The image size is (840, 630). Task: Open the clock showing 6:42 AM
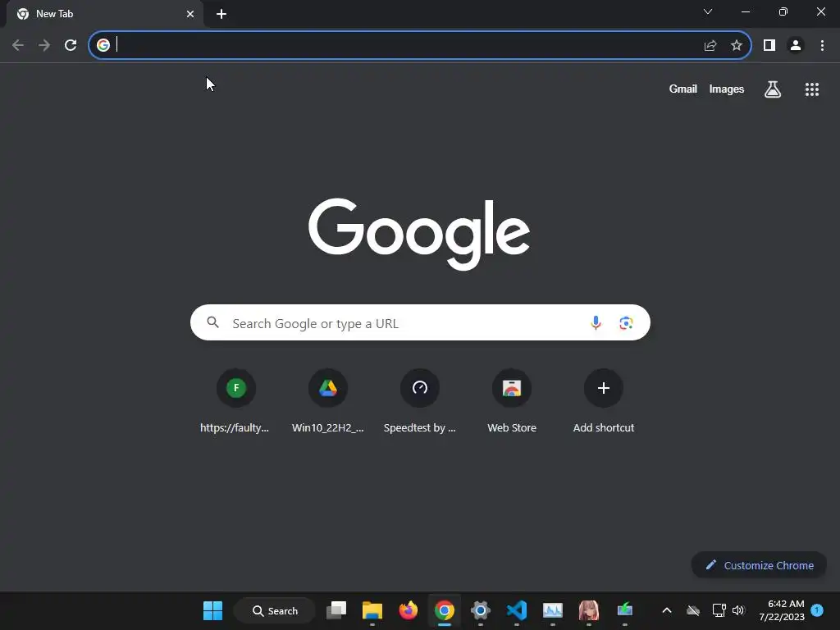pyautogui.click(x=782, y=610)
